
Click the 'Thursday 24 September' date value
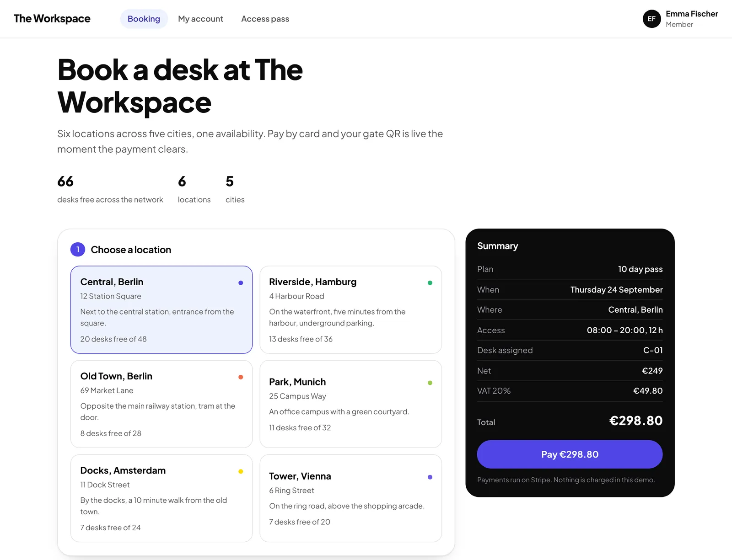[x=616, y=290]
